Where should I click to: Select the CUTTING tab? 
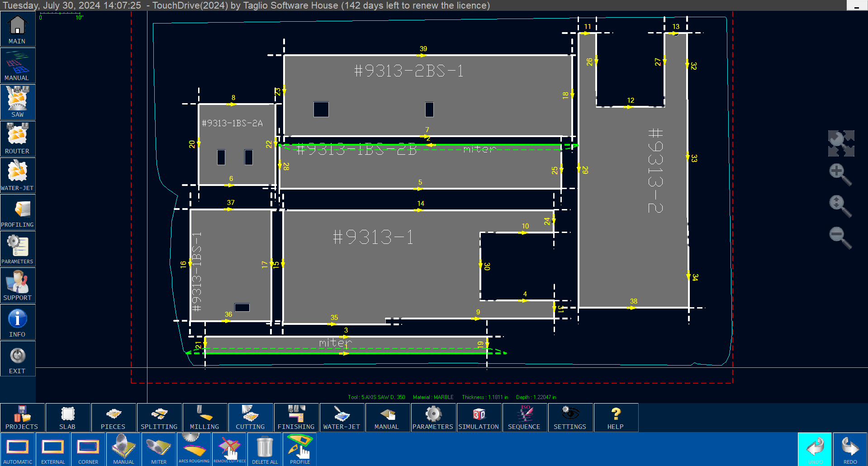tap(251, 418)
